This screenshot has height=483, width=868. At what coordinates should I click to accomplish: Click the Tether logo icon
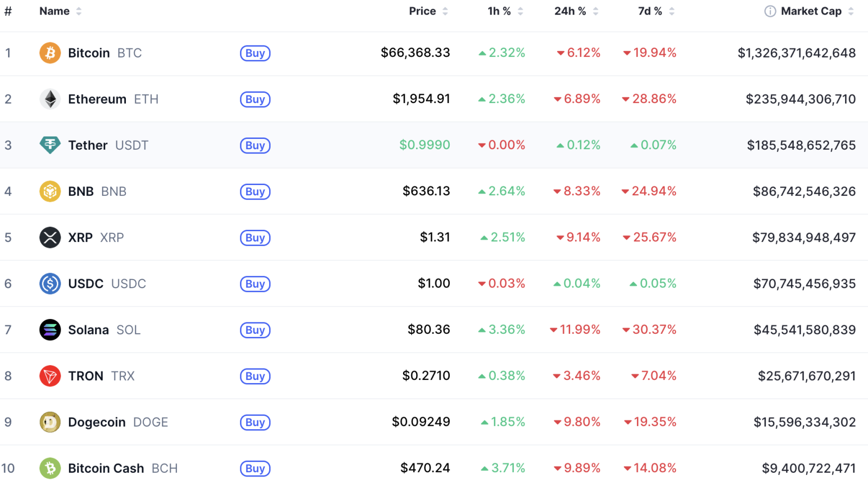point(50,145)
